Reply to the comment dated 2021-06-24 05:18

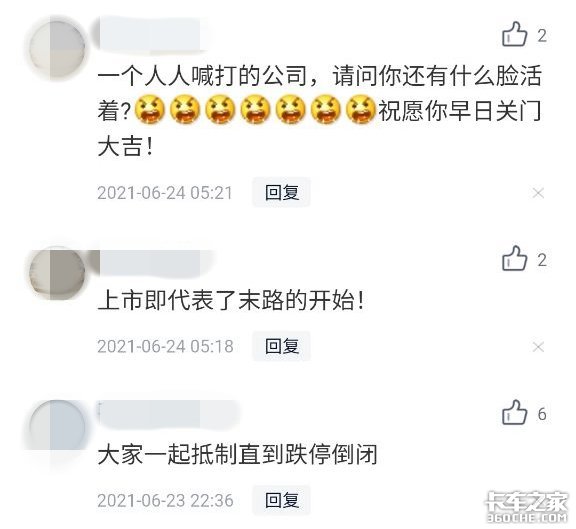pyautogui.click(x=282, y=346)
